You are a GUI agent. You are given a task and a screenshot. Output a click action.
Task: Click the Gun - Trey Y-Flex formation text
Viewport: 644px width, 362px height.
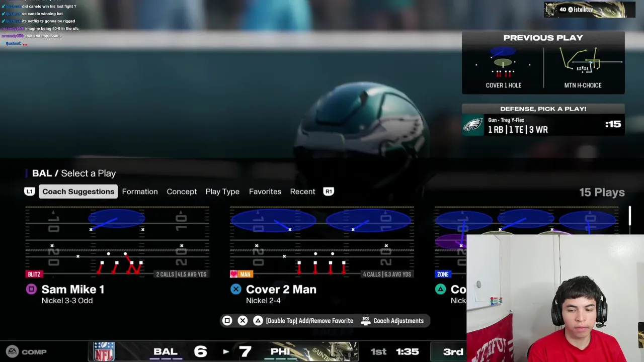[506, 120]
